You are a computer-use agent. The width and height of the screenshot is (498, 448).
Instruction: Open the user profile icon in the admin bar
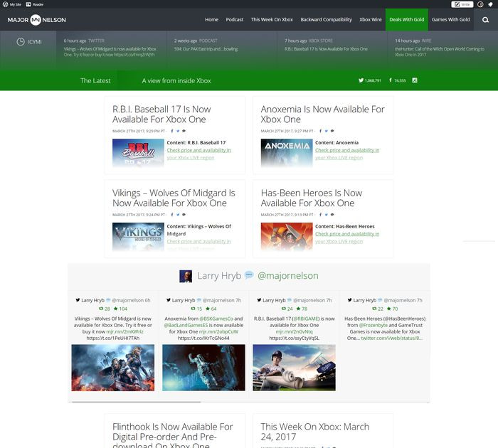480,4
